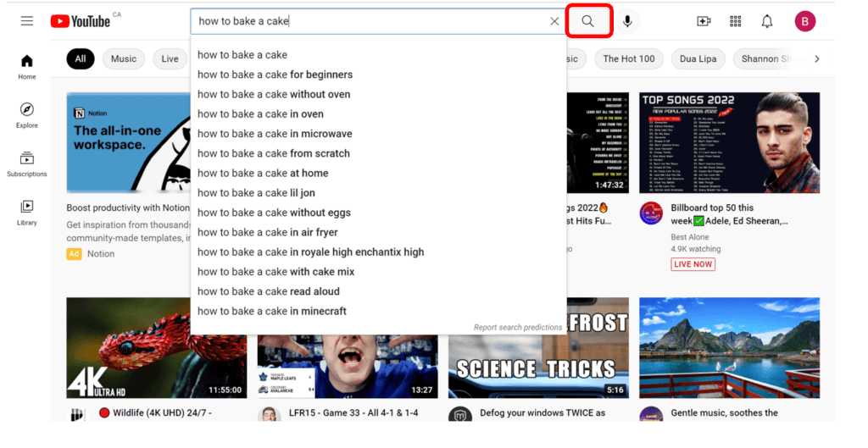The height and width of the screenshot is (448, 868).
Task: Start voice search with microphone
Action: click(627, 21)
